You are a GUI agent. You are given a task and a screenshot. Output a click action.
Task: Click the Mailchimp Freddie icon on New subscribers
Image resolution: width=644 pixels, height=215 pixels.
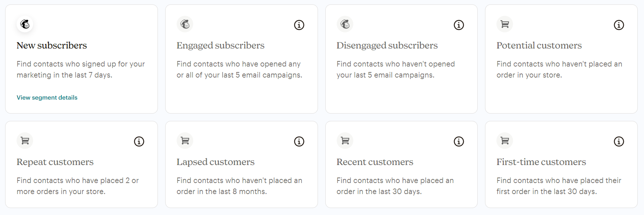[25, 24]
